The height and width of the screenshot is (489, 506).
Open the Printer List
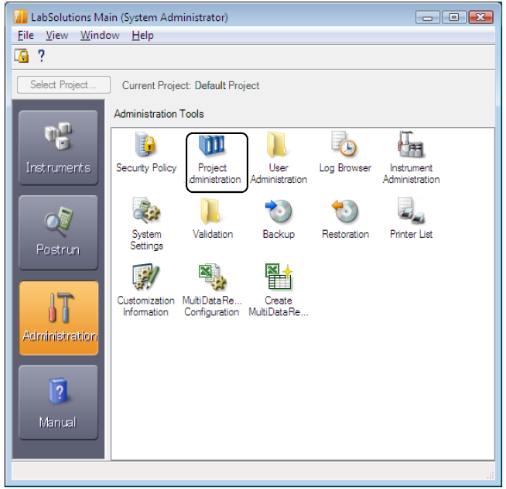click(411, 219)
